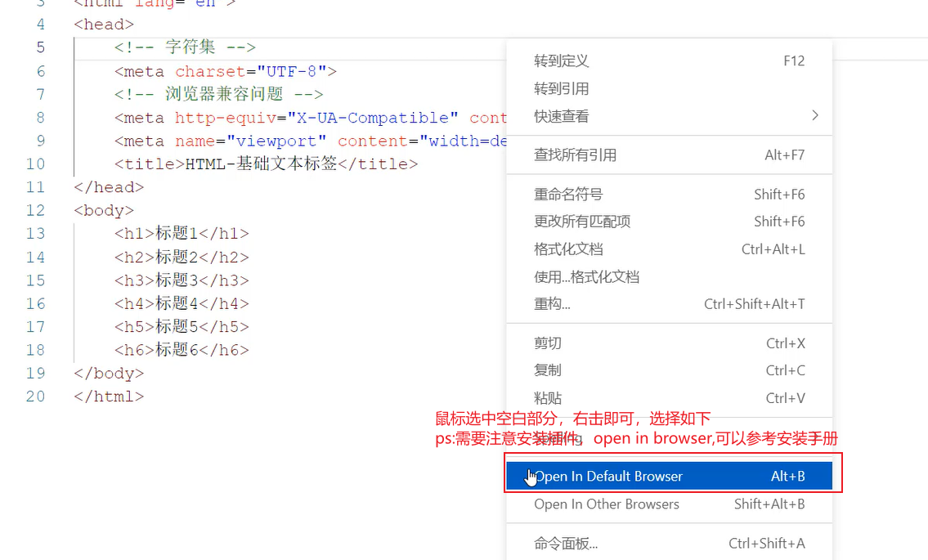This screenshot has width=928, height=560.
Task: Click the closing </html> tag
Action: [x=109, y=396]
